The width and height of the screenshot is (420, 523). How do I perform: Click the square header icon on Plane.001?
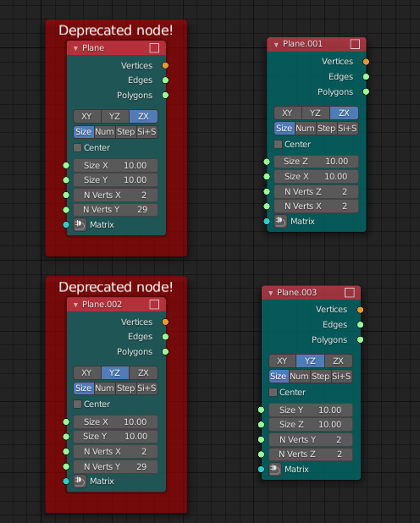(x=355, y=44)
